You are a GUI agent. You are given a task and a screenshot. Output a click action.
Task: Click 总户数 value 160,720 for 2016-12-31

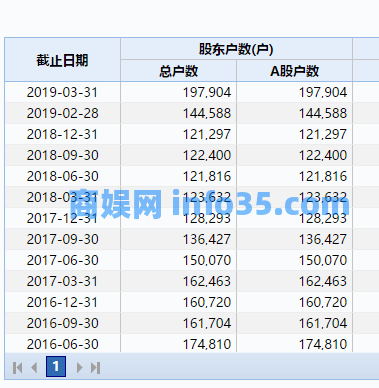[x=207, y=302]
